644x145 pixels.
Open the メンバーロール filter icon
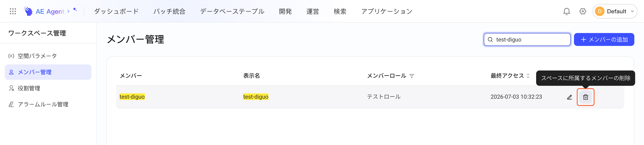point(412,76)
